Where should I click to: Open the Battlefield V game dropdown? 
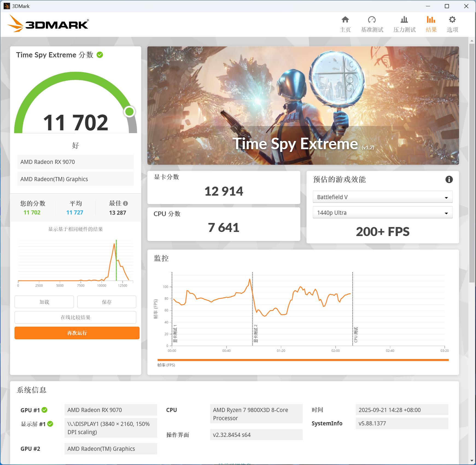coord(382,197)
